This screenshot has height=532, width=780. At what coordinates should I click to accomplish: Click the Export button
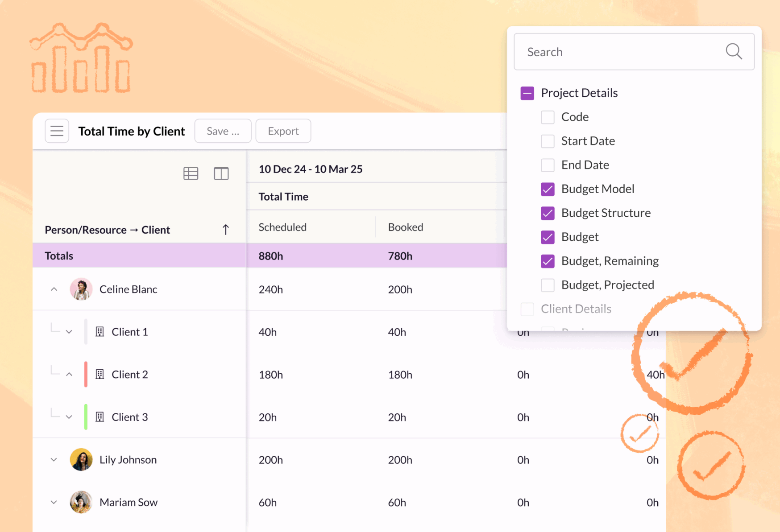click(x=283, y=131)
